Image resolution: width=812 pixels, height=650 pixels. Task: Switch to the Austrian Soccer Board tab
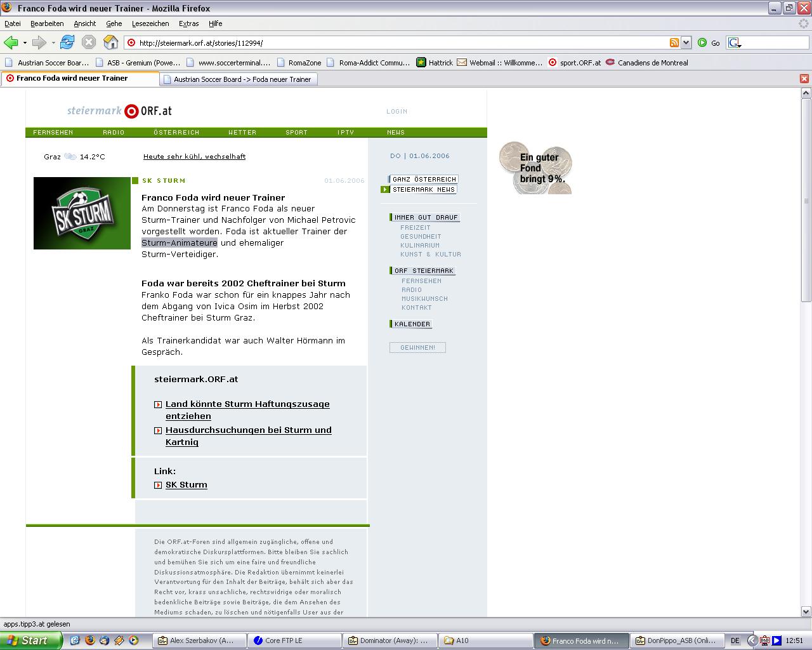click(238, 79)
